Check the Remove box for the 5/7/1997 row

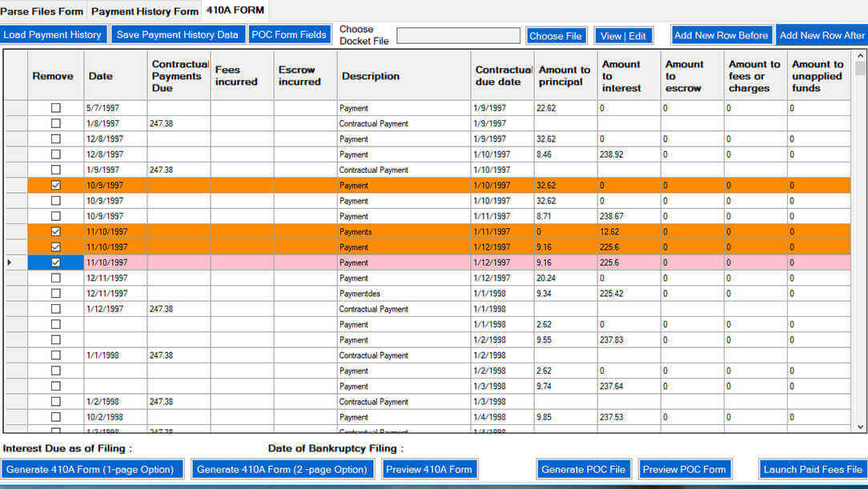coord(54,108)
